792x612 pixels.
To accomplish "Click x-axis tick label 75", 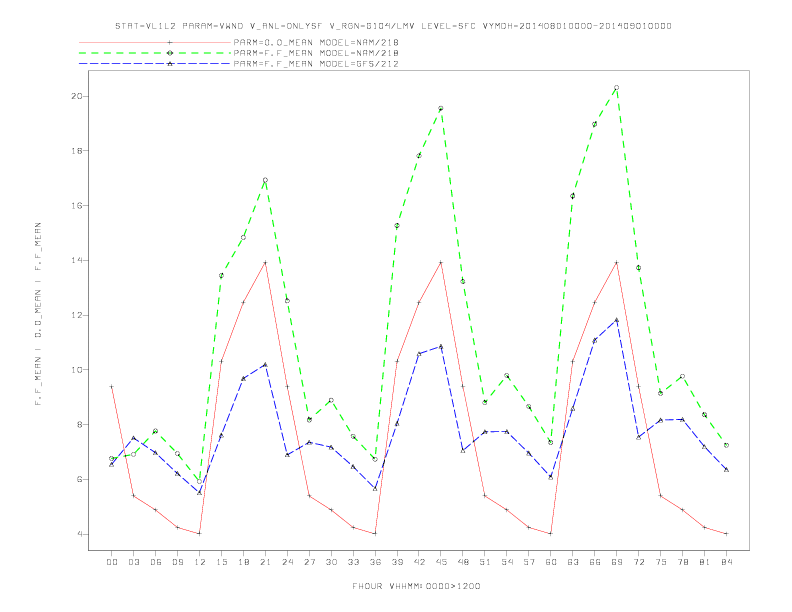I will tap(661, 562).
